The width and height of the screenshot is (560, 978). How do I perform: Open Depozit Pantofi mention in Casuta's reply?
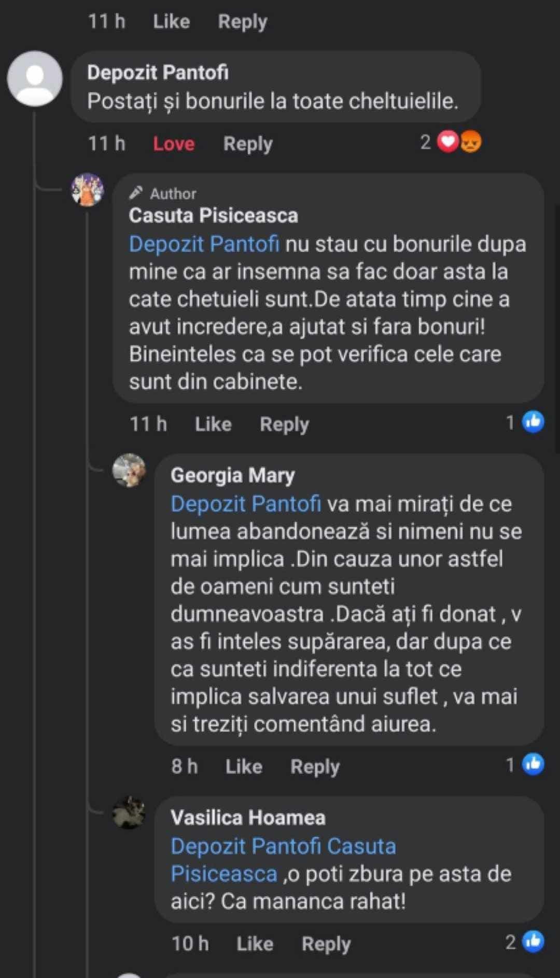[x=204, y=244]
